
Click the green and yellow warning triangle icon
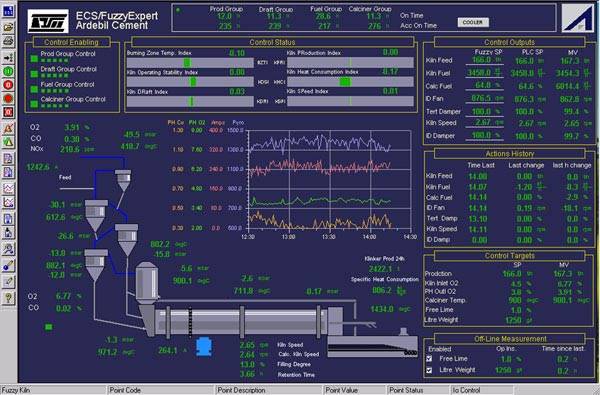tap(8, 142)
